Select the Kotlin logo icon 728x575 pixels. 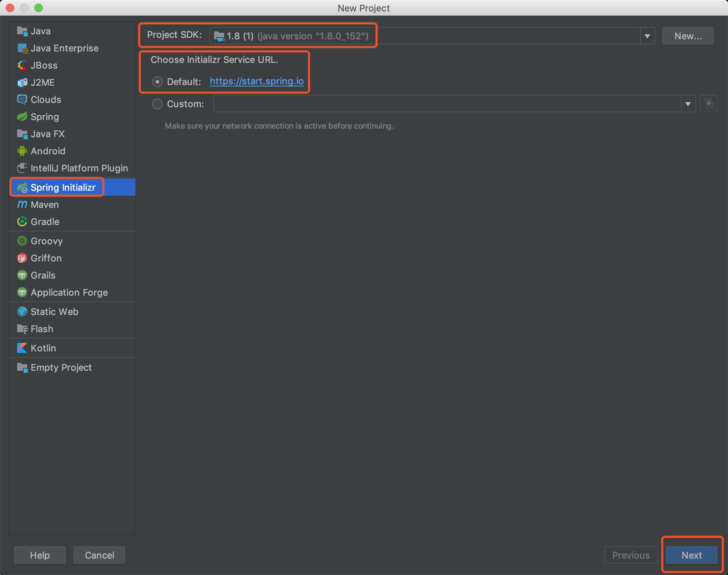click(22, 348)
